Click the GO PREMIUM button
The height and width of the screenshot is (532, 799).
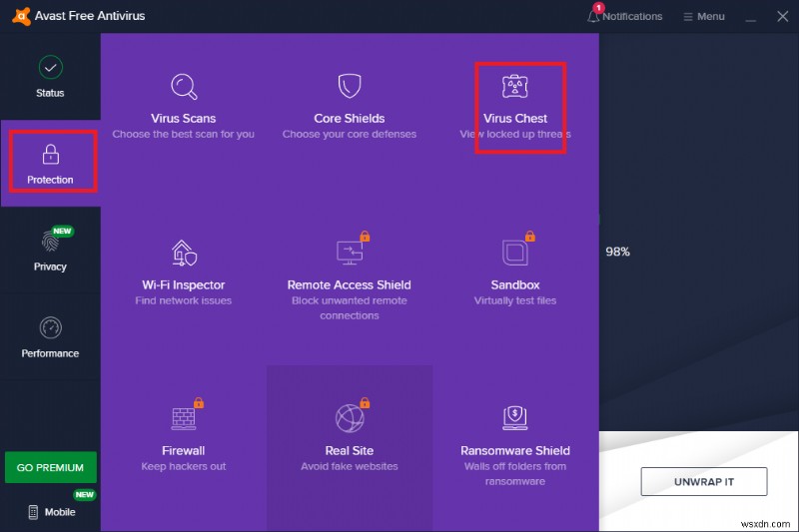(x=51, y=467)
